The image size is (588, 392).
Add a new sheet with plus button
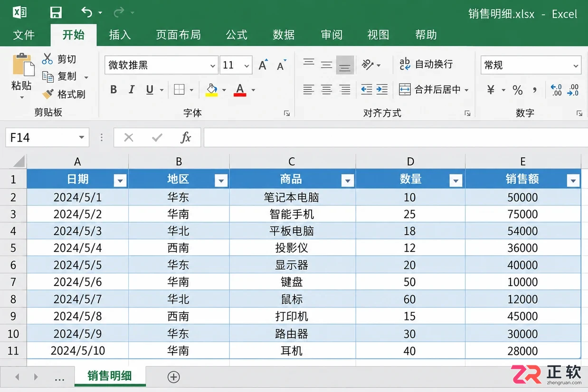(x=174, y=377)
